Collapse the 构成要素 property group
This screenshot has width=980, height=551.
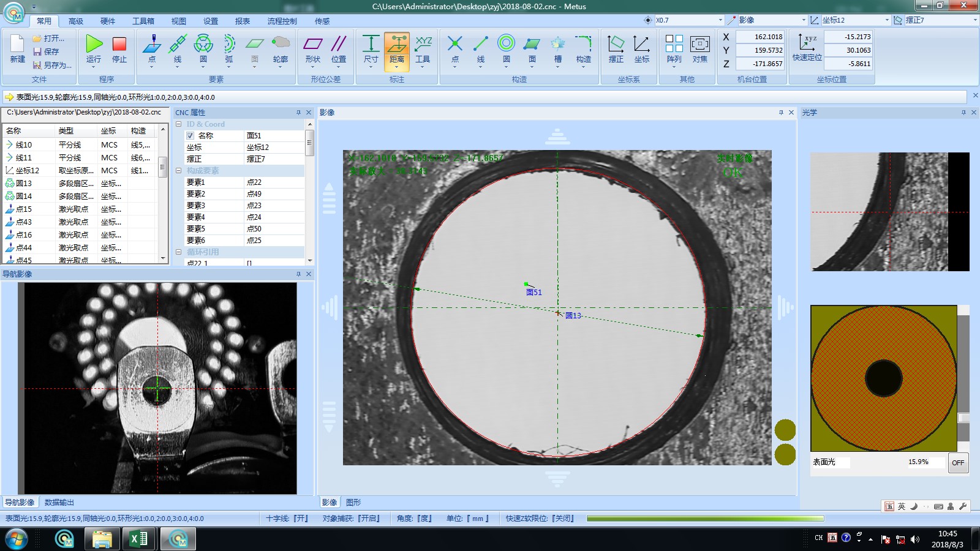pos(179,171)
